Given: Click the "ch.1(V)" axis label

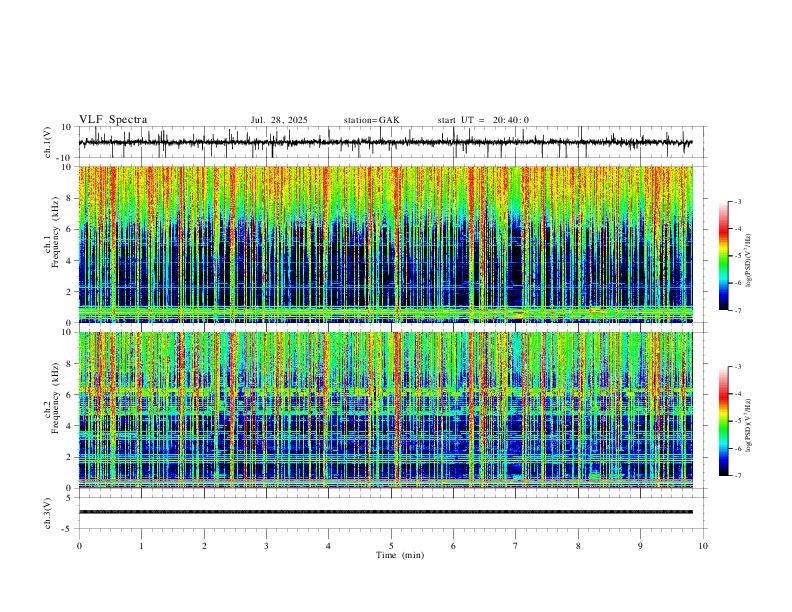Looking at the screenshot, I should (x=48, y=142).
